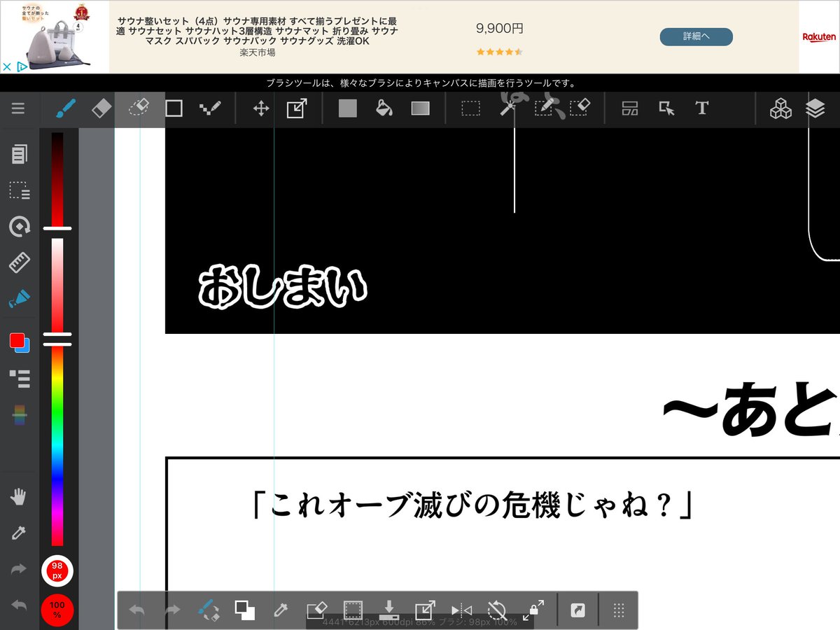Swap colors icon in shortcut bar
840x630 pixels.
pos(244,610)
